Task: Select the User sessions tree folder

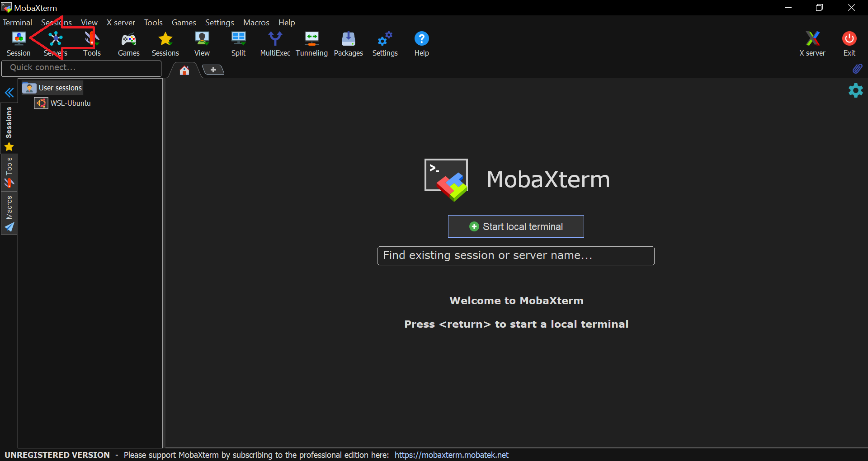Action: pos(52,88)
